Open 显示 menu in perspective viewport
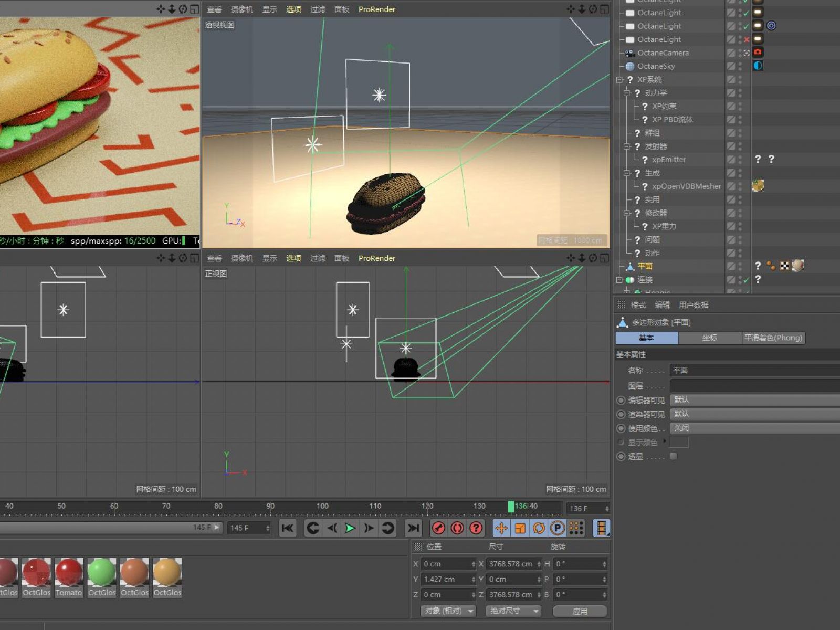Viewport: 840px width, 630px height. (x=269, y=9)
